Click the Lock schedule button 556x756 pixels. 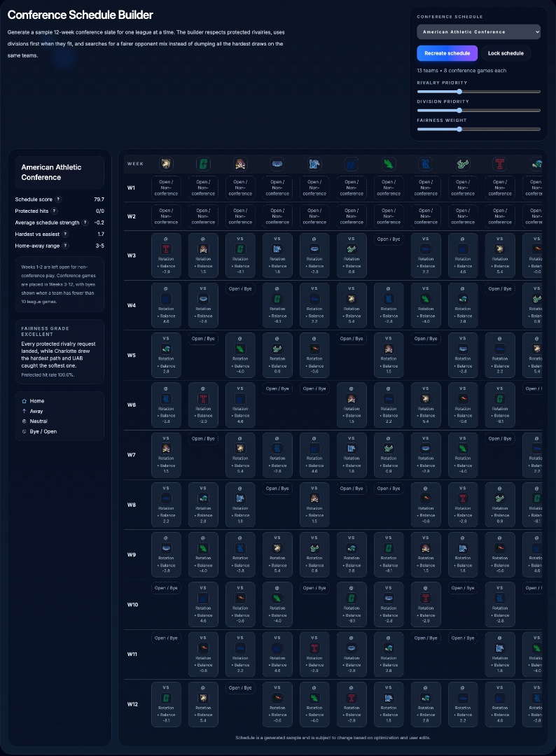506,53
